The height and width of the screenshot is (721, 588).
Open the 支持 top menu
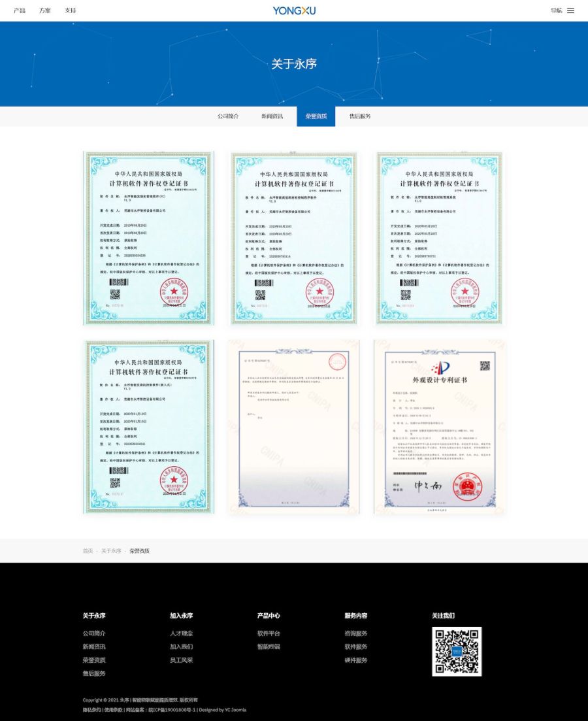pos(70,10)
